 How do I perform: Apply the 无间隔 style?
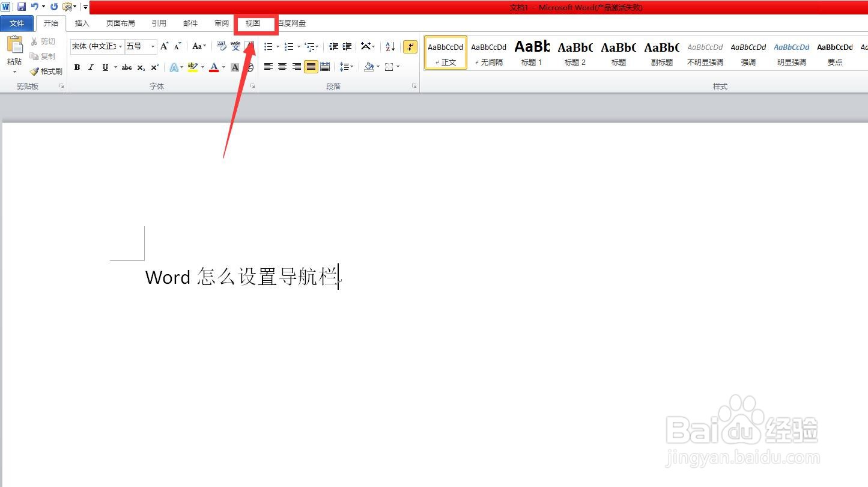point(489,53)
